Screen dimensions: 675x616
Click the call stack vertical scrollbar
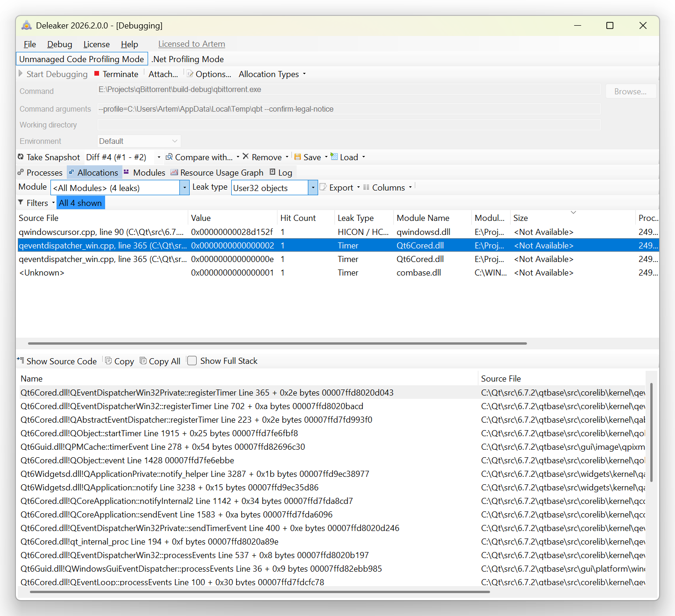[x=651, y=432]
